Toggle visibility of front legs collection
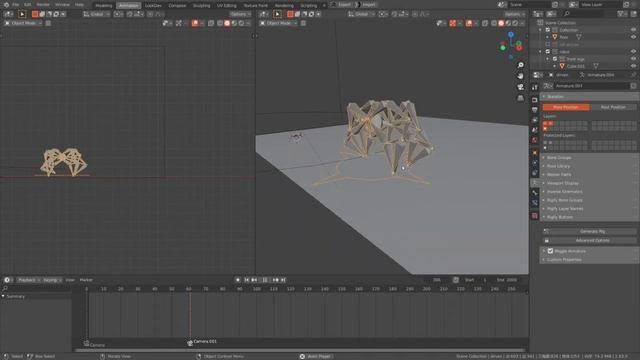 (633, 59)
